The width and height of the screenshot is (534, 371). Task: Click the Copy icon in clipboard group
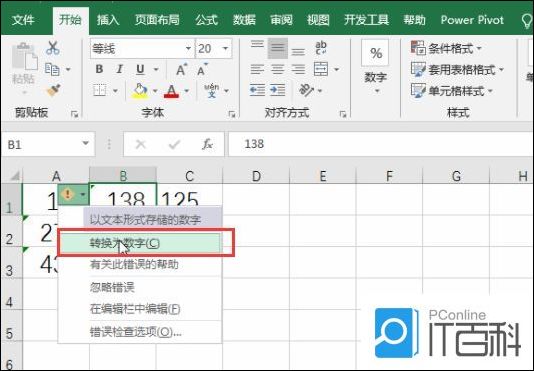click(52, 69)
